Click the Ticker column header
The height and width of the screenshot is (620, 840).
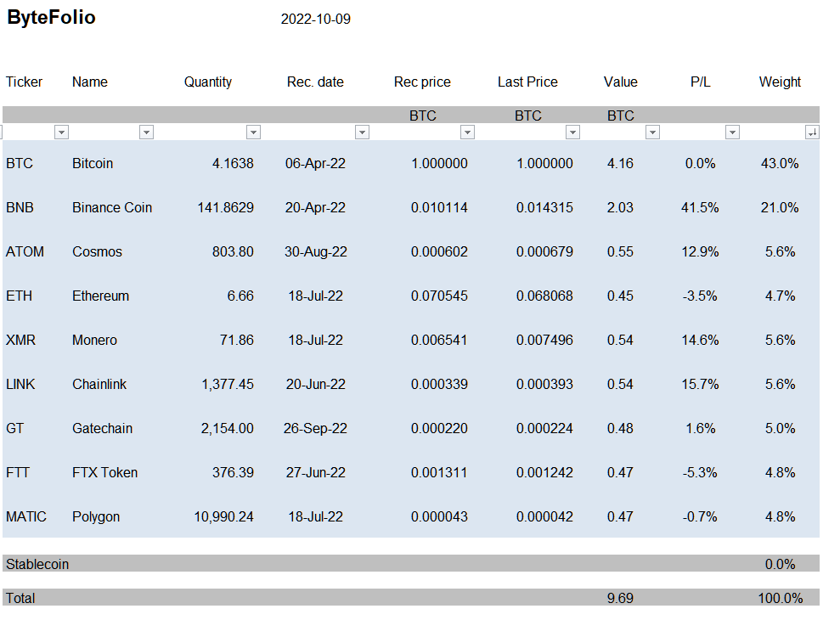click(x=24, y=82)
